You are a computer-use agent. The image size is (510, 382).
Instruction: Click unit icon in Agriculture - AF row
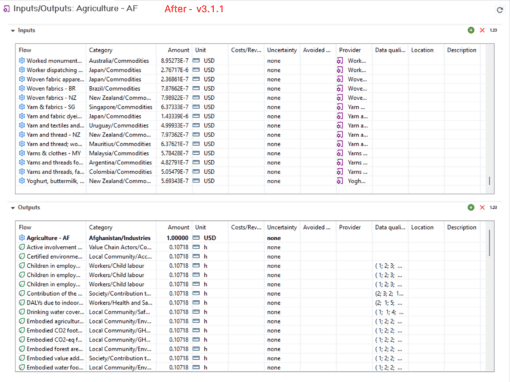196,238
